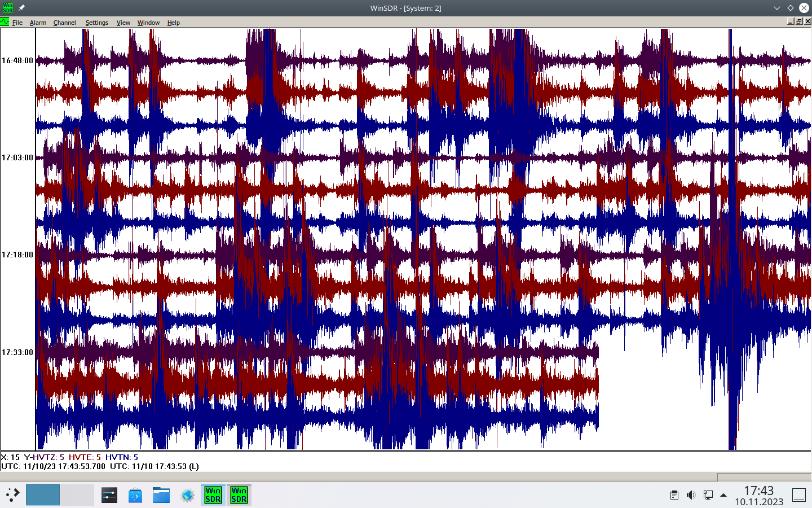This screenshot has height=508, width=812.
Task: Launch the software store from the taskbar
Action: click(x=135, y=495)
